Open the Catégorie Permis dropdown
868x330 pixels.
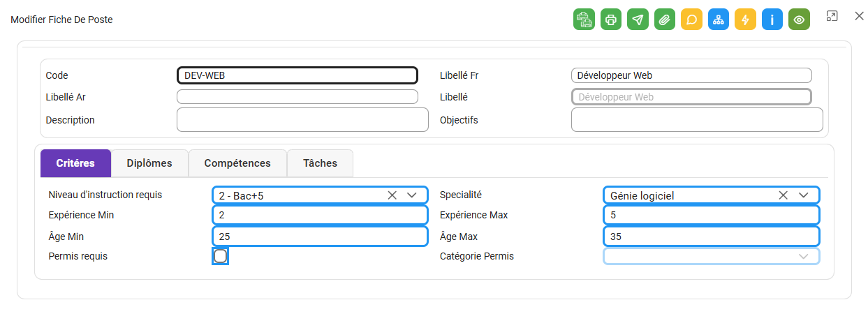pos(712,256)
